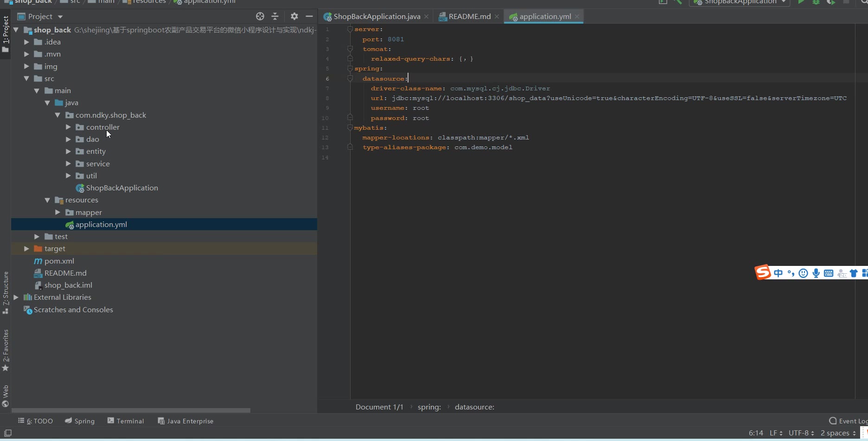Click the locate/scroll-from-source target icon

coord(260,17)
